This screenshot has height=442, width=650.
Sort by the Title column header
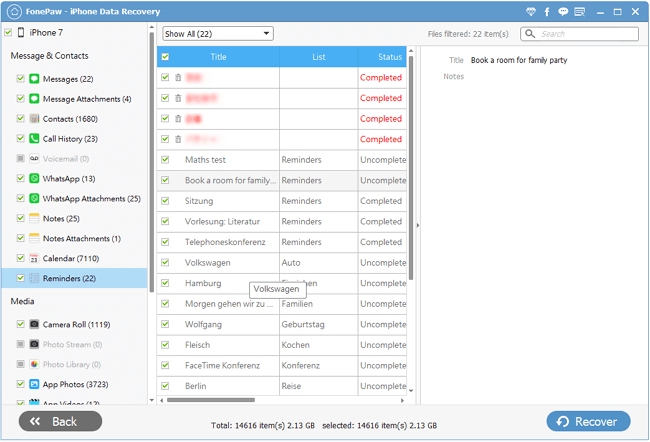coord(218,57)
